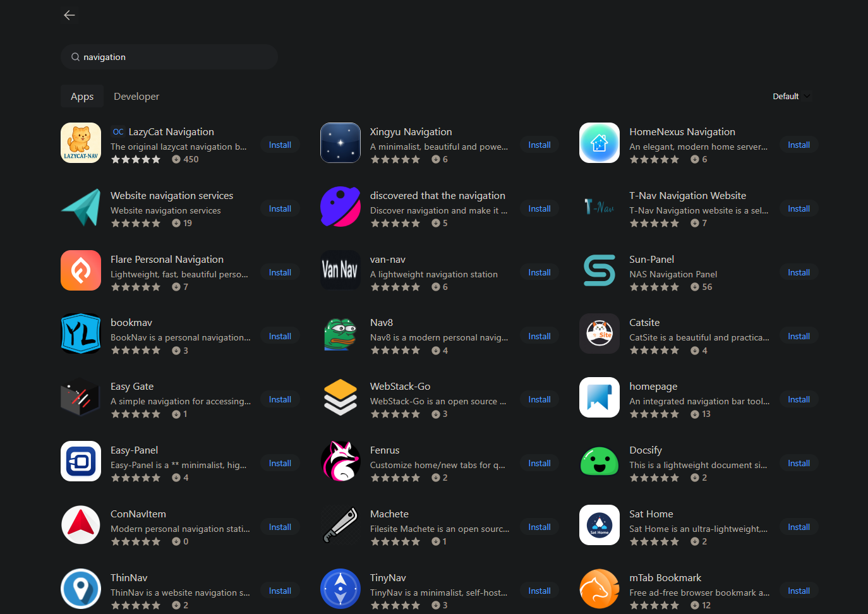Install Xingyu Navigation
The image size is (868, 614).
(539, 145)
